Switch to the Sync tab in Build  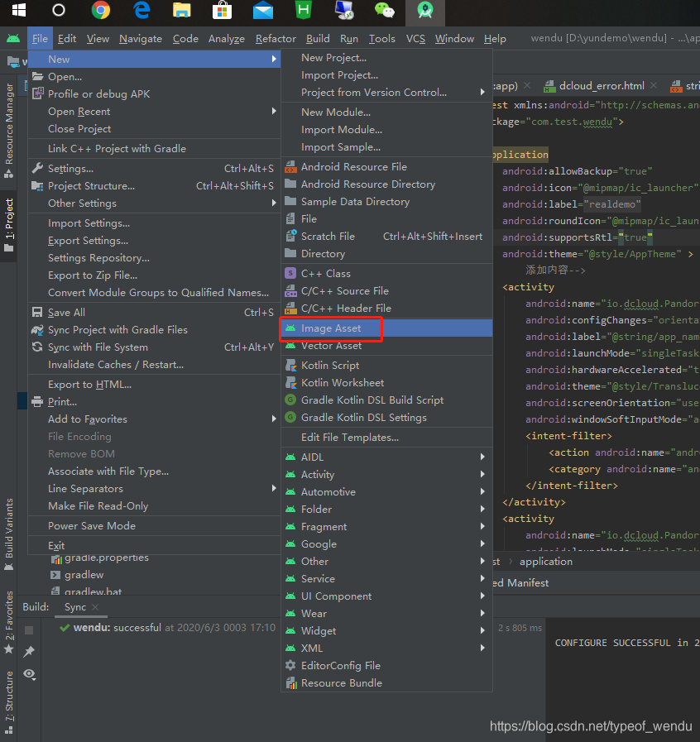pyautogui.click(x=74, y=607)
